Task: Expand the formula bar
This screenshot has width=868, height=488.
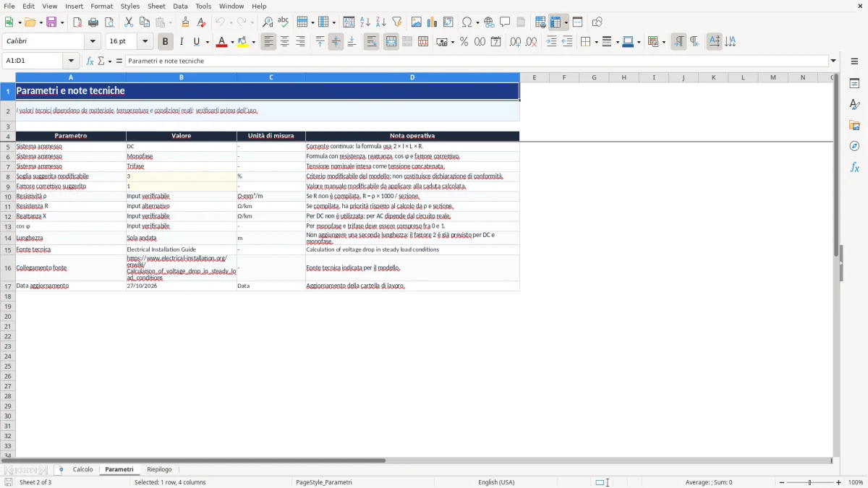Action: [x=833, y=61]
